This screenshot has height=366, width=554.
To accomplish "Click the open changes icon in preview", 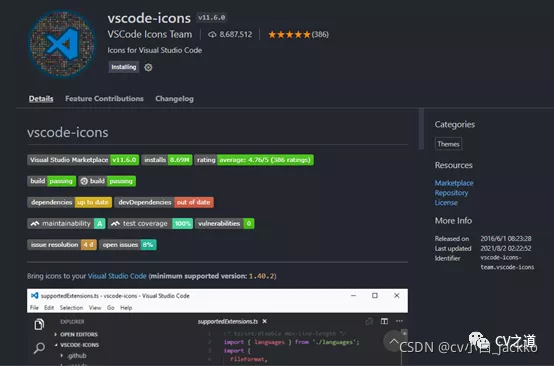I will [x=369, y=321].
